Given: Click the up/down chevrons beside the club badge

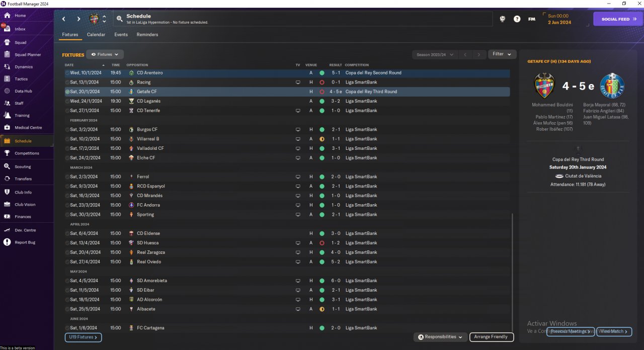Looking at the screenshot, I should (104, 19).
